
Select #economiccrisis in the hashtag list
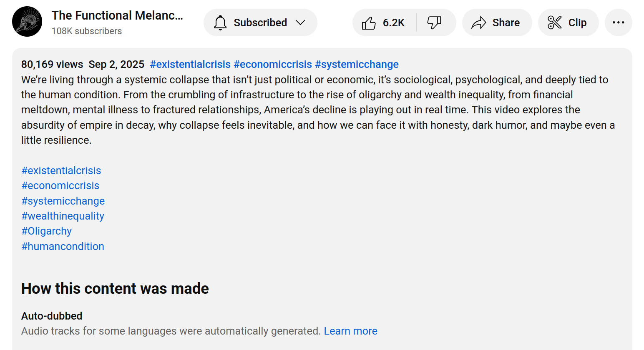coord(60,186)
